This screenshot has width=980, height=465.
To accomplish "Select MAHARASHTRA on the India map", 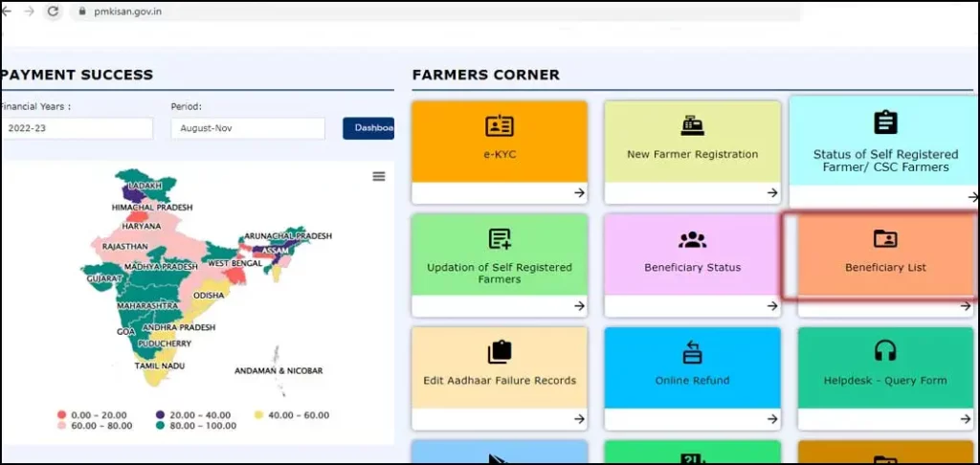I will [147, 305].
